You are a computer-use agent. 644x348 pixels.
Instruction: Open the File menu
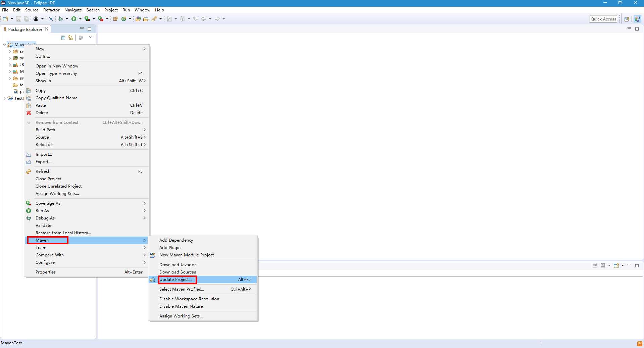point(5,10)
